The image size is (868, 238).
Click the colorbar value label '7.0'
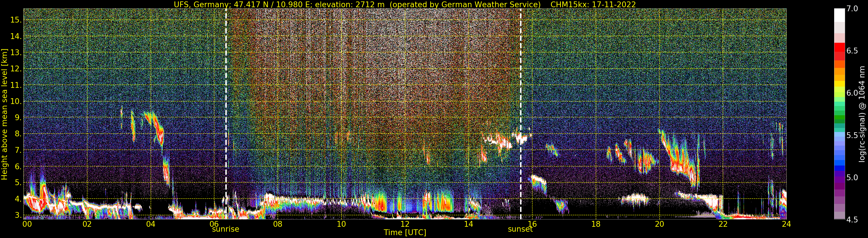(852, 9)
